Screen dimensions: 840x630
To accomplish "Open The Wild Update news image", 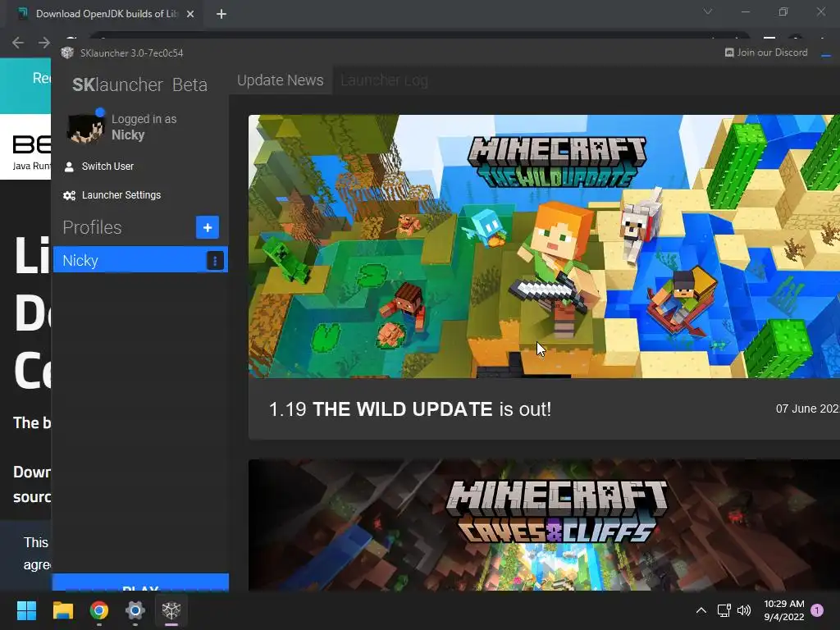I will pyautogui.click(x=544, y=246).
